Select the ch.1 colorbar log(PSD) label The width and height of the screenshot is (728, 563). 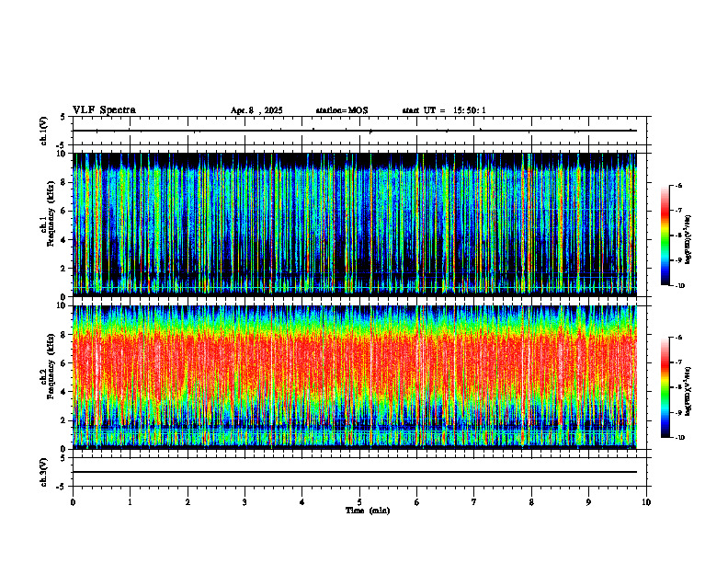coord(688,240)
